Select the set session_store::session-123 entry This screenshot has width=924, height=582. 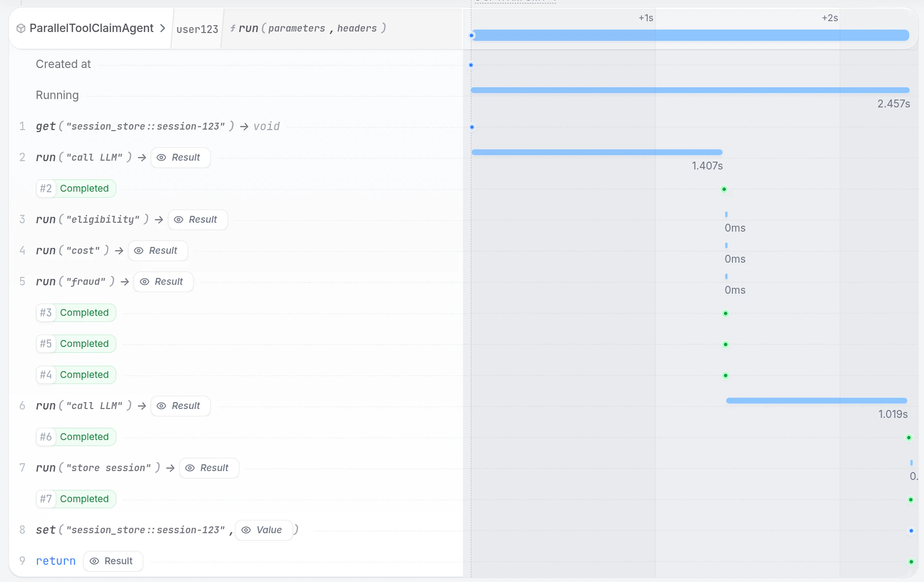tap(167, 530)
